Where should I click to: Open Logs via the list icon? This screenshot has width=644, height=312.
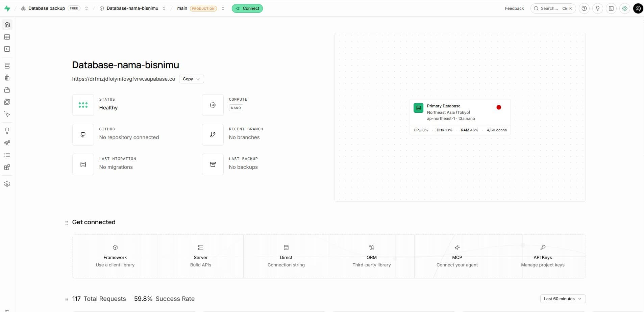tap(7, 155)
